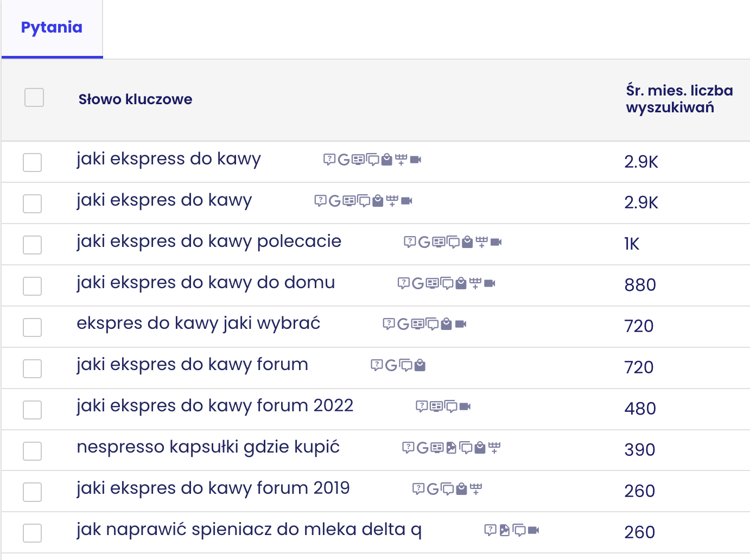Click image file icon for 'nespresso kapsułki gdzie kupić'
Viewport: 750px width, 560px height.
click(451, 448)
